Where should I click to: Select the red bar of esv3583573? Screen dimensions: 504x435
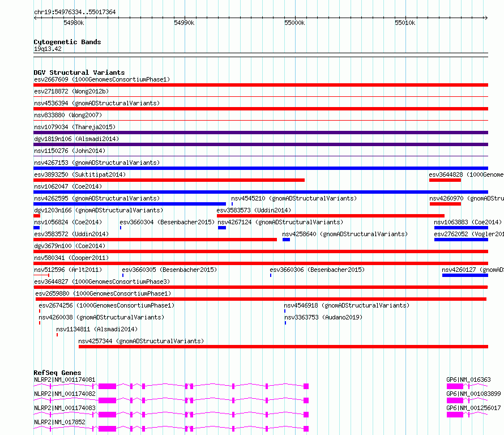point(331,216)
